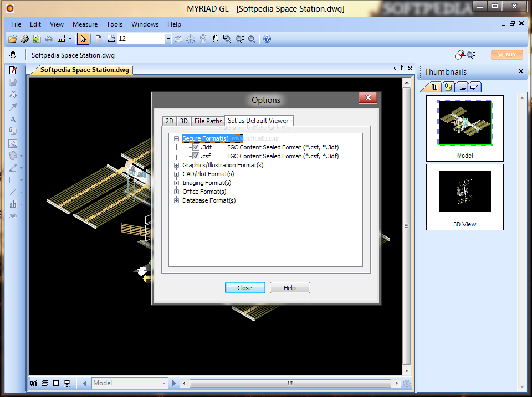Select the Text 'A' annotation tool
Image resolution: width=532 pixels, height=397 pixels.
[x=13, y=120]
